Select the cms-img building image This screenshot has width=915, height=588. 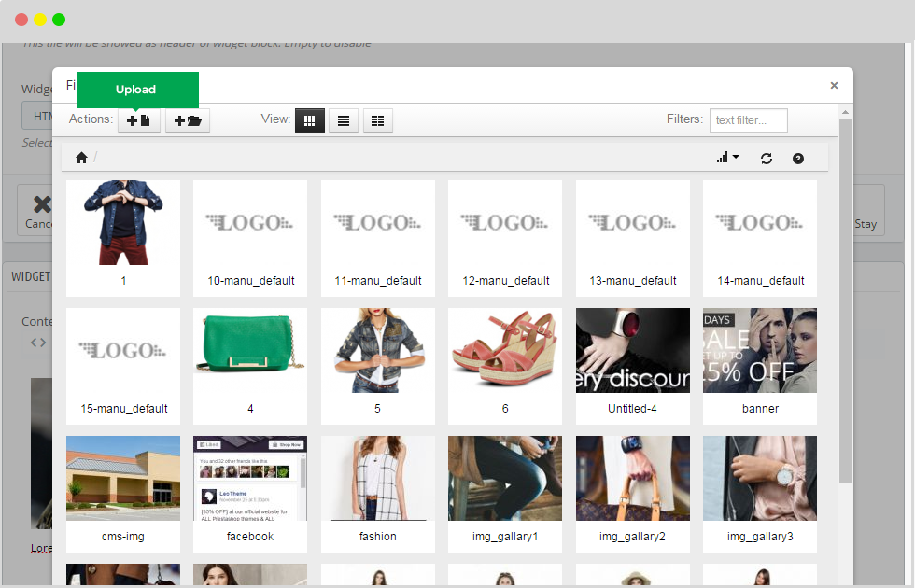(x=123, y=478)
